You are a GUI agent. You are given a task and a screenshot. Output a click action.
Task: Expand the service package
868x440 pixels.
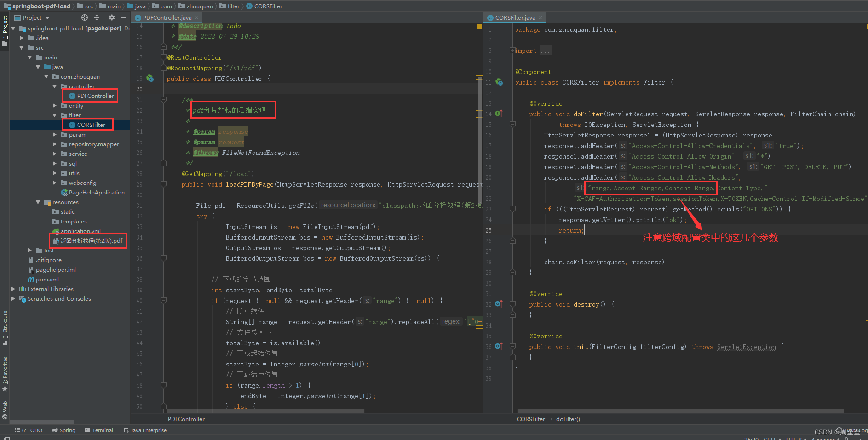click(x=55, y=154)
